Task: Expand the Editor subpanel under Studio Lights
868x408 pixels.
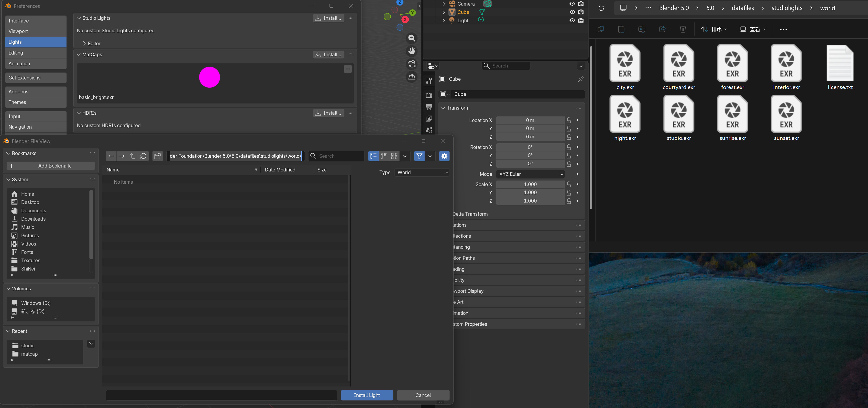Action: click(x=84, y=44)
